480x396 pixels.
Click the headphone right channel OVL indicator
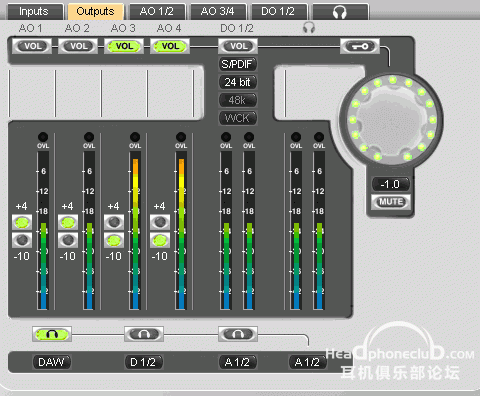[319, 137]
